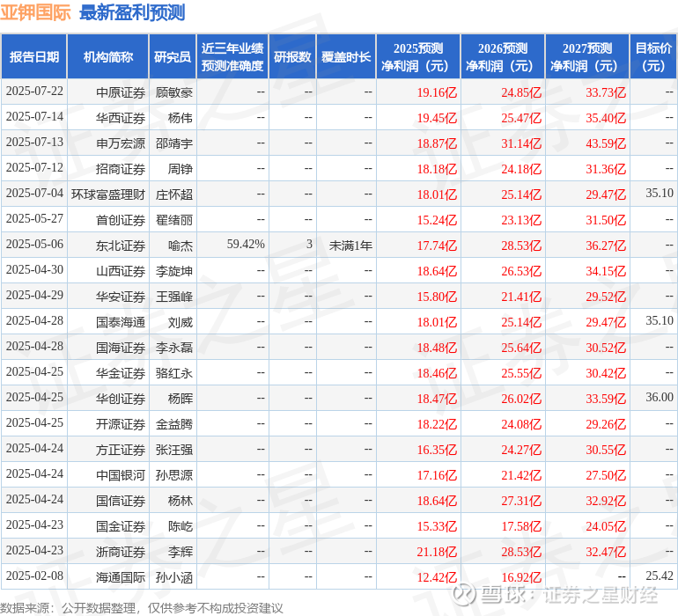This screenshot has height=616, width=678.
Task: Click the 17.58亿 profit value
Action: [521, 526]
